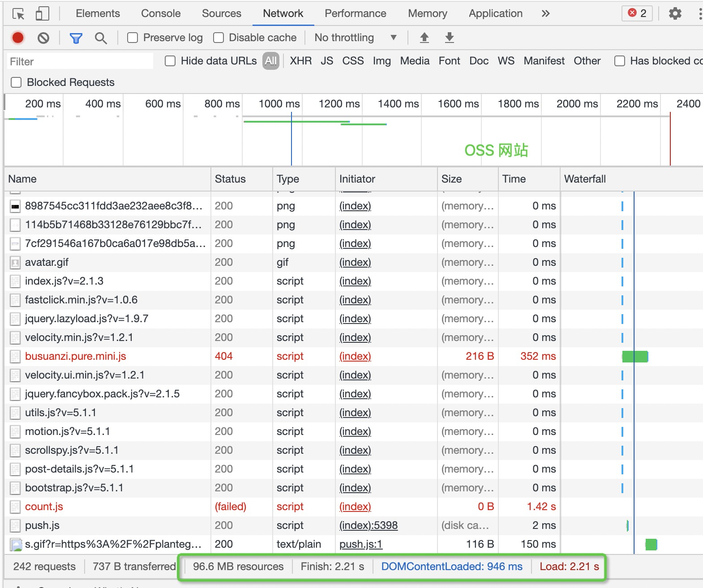Select the All filter type
The height and width of the screenshot is (588, 703).
pyautogui.click(x=271, y=61)
